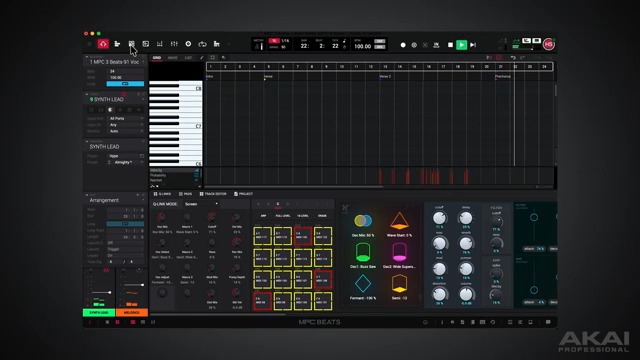Open the PROJECT tab

[243, 194]
